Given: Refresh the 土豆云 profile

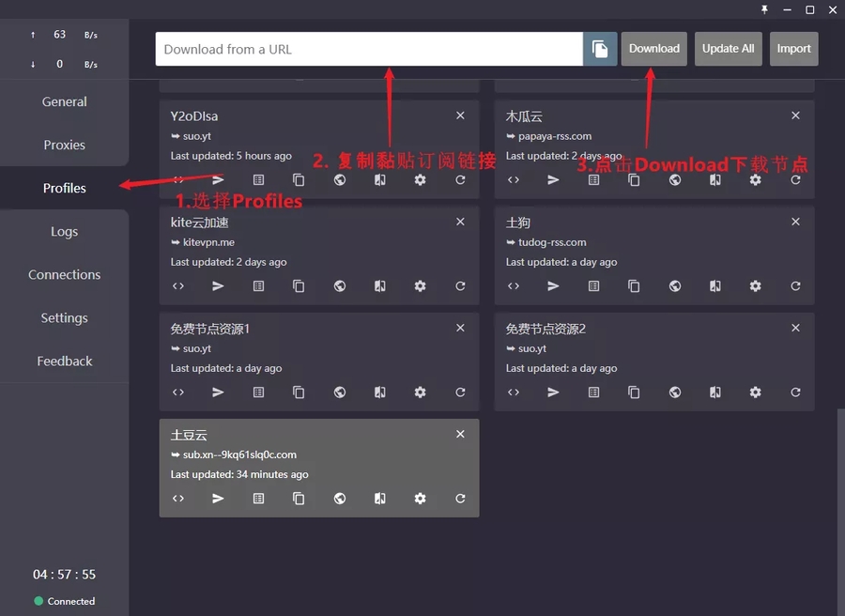Looking at the screenshot, I should [x=460, y=499].
